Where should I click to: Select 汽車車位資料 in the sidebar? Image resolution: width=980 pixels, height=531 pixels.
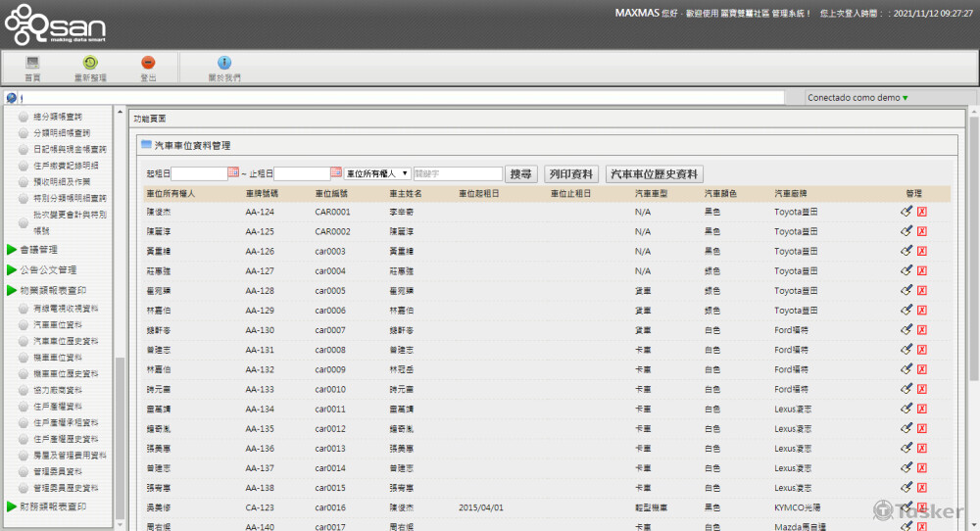pos(58,324)
